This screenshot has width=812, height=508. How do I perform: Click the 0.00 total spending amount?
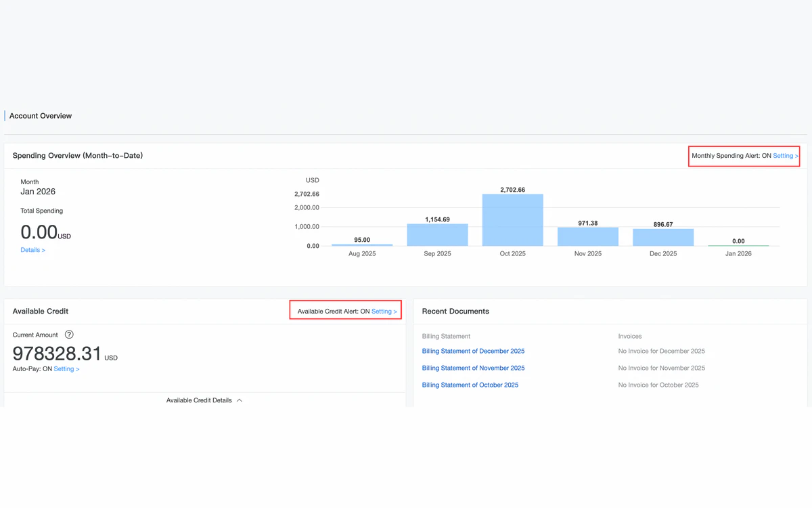[39, 232]
